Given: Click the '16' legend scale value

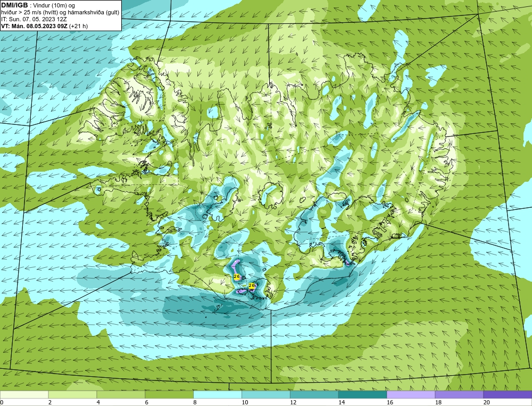Looking at the screenshot, I should point(390,402).
